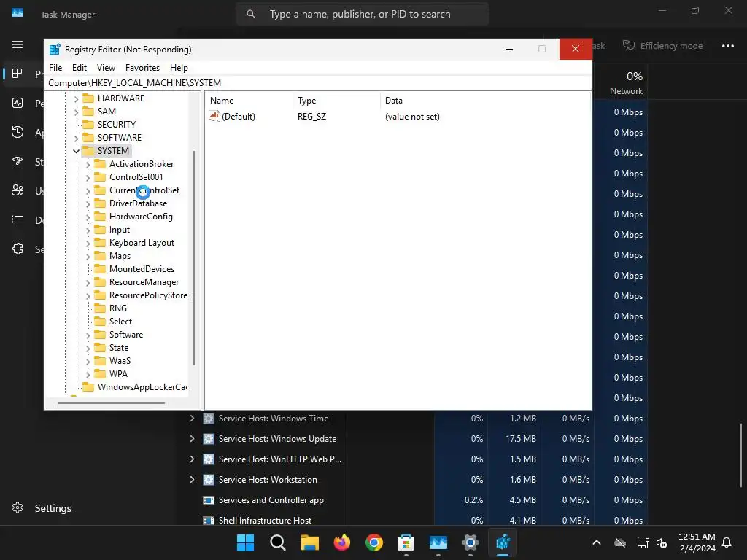
Task: Collapse the SYSTEM registry key
Action: point(76,151)
